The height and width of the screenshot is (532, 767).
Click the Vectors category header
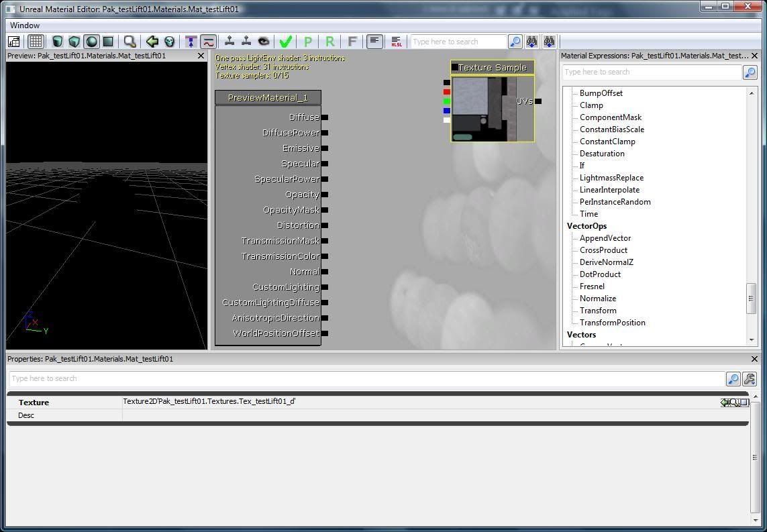click(581, 335)
